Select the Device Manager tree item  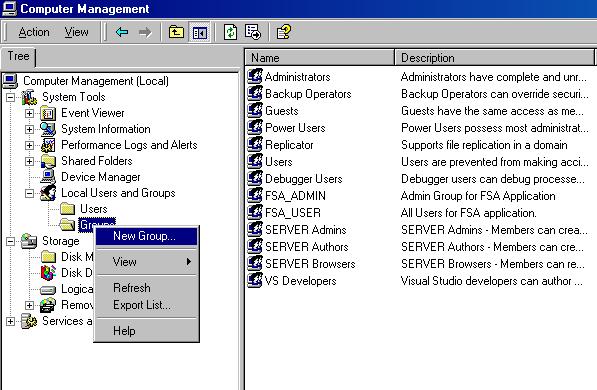point(101,177)
